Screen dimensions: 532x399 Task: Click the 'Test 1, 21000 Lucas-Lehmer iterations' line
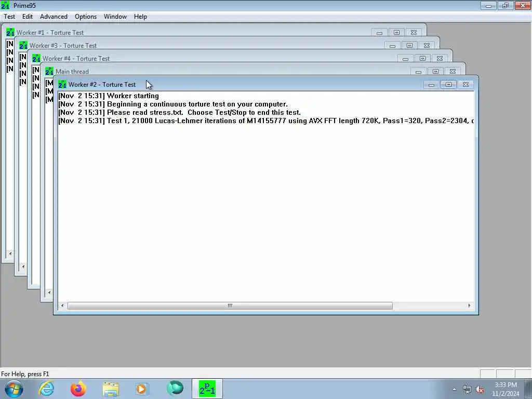pyautogui.click(x=266, y=121)
